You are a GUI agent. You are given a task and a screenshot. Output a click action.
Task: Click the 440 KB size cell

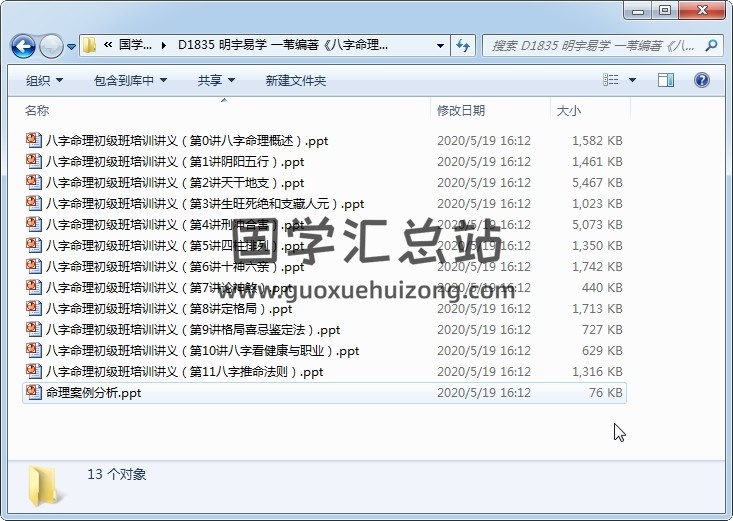[602, 288]
